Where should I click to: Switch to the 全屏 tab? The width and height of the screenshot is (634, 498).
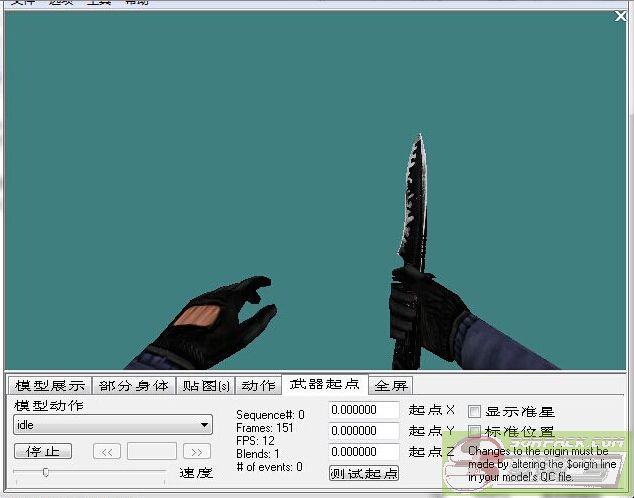(391, 385)
